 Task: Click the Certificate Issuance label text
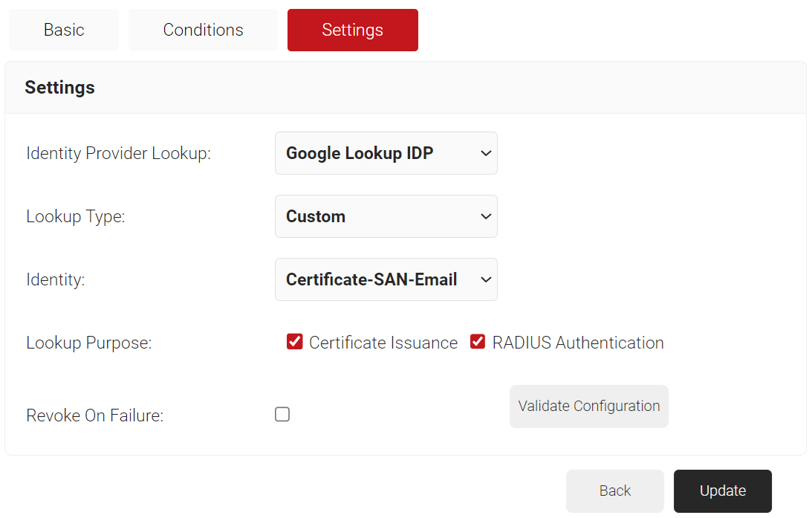pyautogui.click(x=383, y=343)
